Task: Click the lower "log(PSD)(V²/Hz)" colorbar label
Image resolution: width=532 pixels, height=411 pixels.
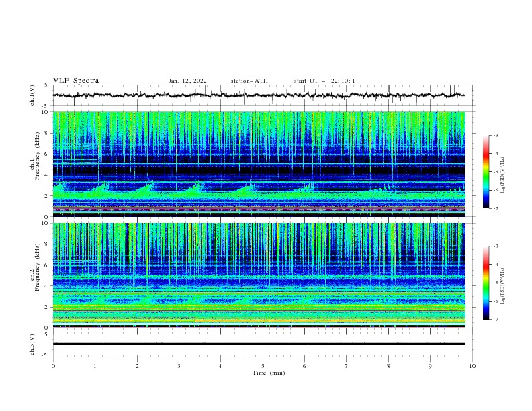Action: point(502,286)
